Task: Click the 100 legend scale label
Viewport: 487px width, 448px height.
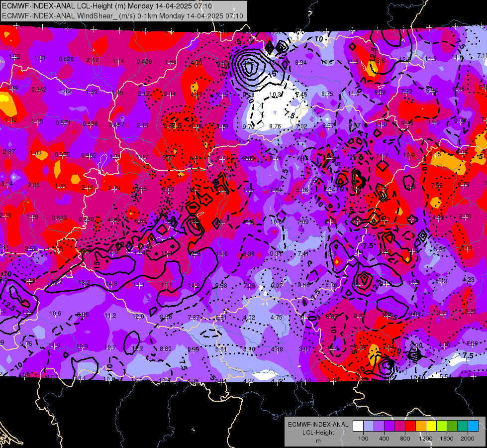Action: (363, 439)
